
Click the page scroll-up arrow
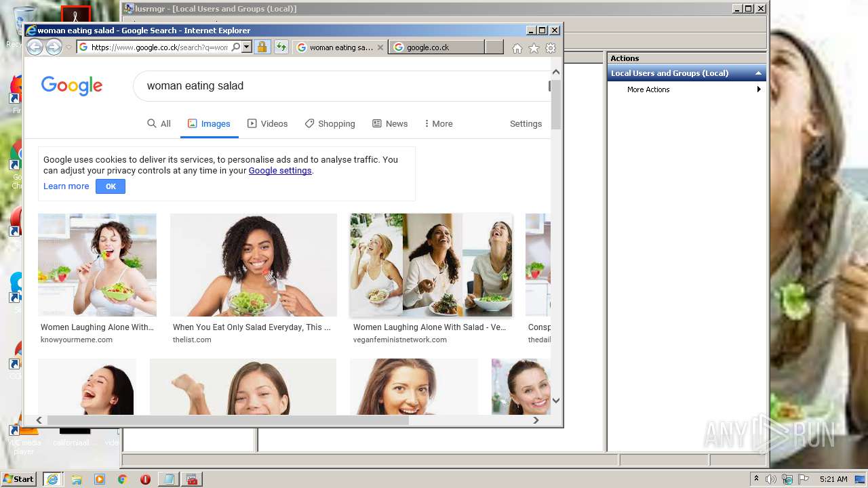(556, 72)
